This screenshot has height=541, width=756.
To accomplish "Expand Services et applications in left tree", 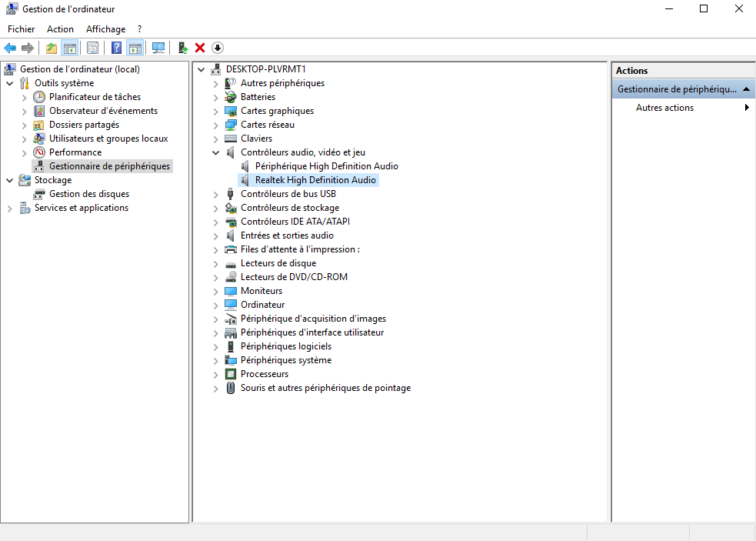I will coord(9,208).
